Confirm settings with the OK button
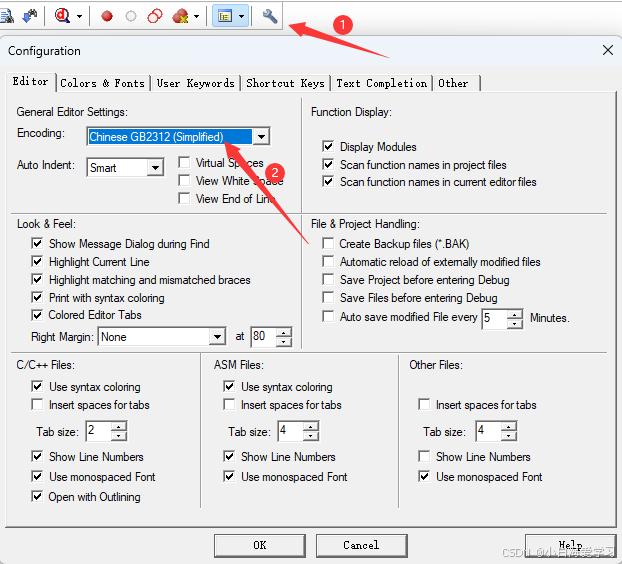 (260, 545)
